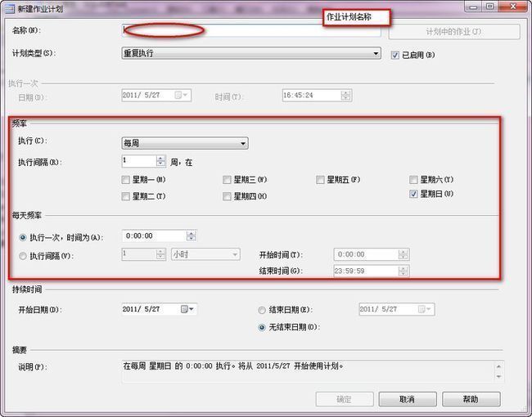Check the 星期一 checkbox
This screenshot has width=532, height=417.
125,180
